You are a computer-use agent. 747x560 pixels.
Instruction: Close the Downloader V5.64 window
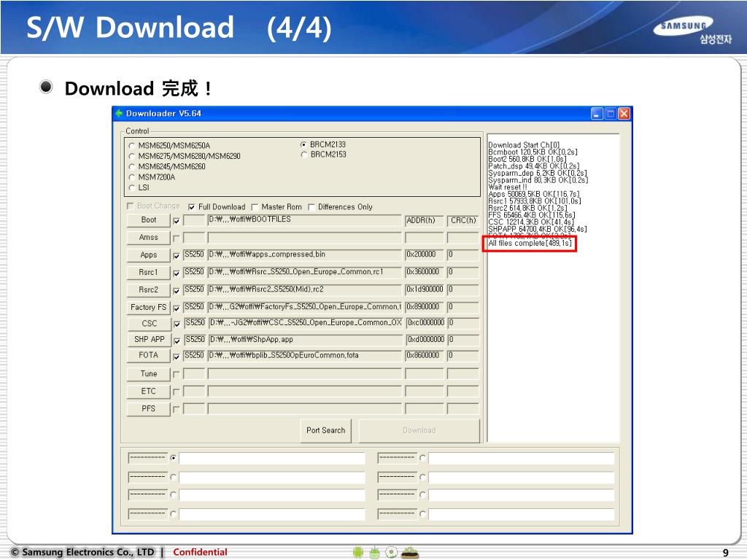click(x=624, y=113)
